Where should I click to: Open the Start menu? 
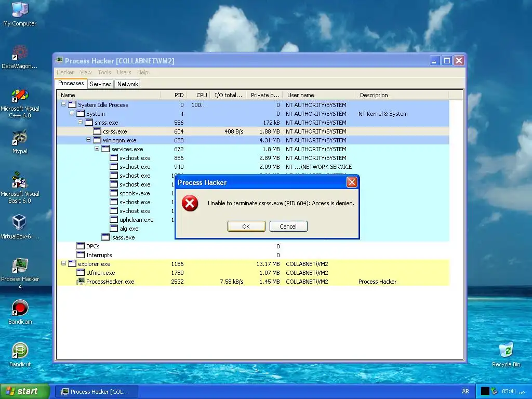25,391
